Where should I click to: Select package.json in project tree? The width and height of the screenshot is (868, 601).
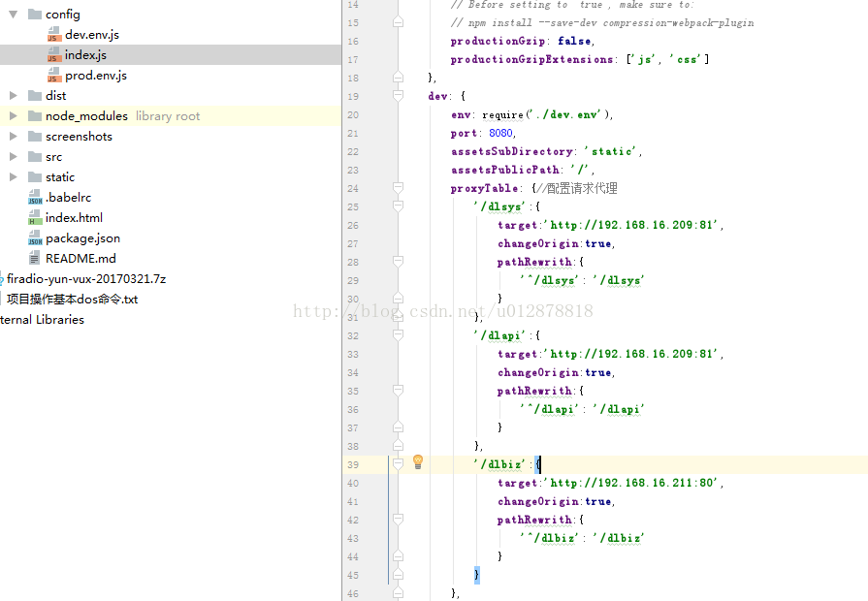(82, 238)
